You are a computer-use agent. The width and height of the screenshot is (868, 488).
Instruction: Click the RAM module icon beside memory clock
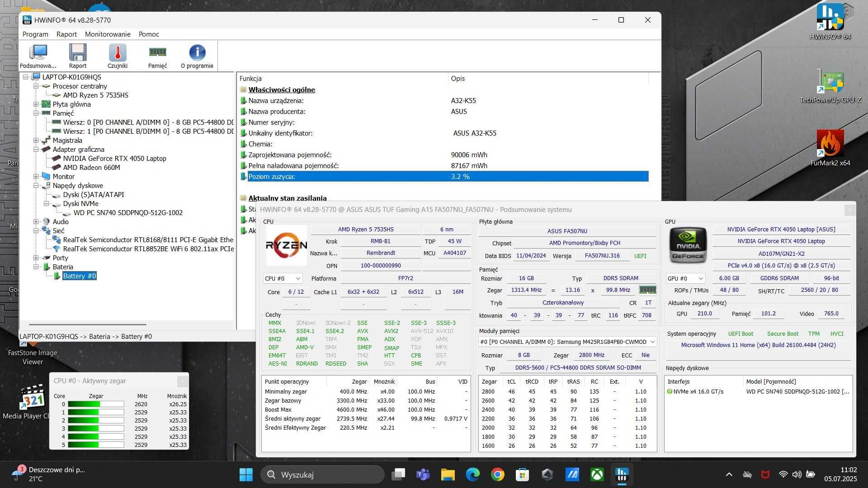[x=647, y=290]
